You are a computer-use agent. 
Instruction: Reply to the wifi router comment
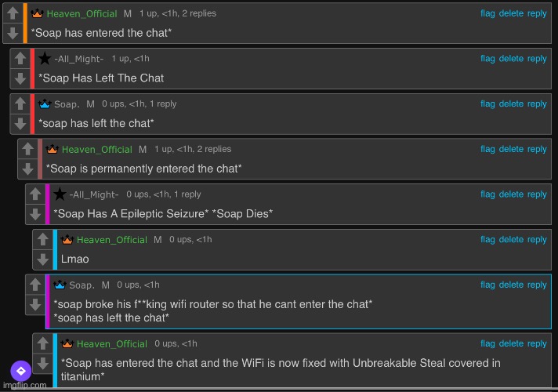[537, 285]
